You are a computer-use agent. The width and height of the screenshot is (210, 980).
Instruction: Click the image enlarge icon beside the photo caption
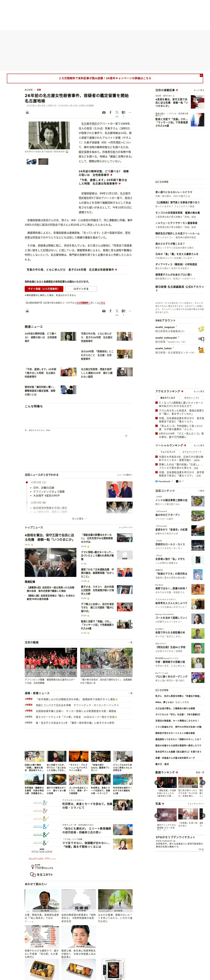click(67, 152)
